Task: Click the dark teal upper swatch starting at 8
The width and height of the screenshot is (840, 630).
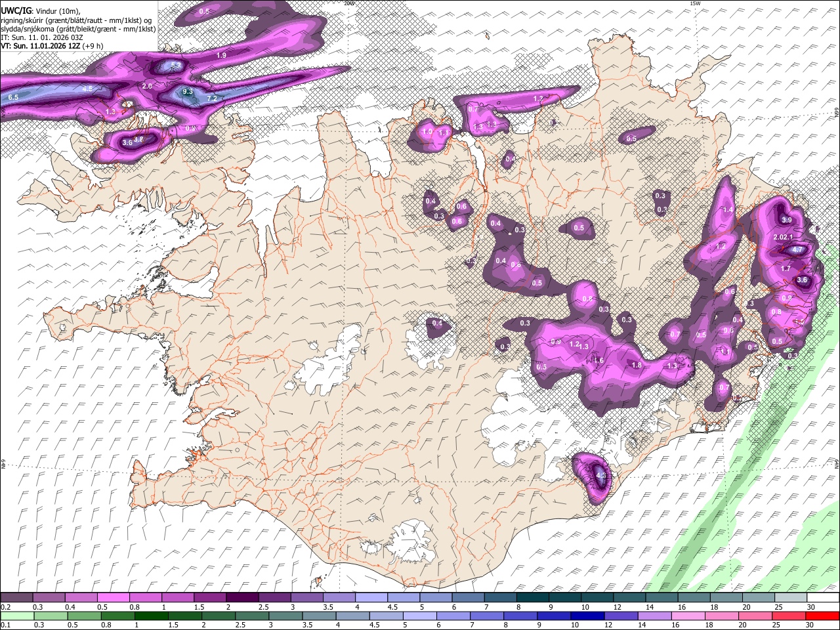Action: (x=532, y=597)
